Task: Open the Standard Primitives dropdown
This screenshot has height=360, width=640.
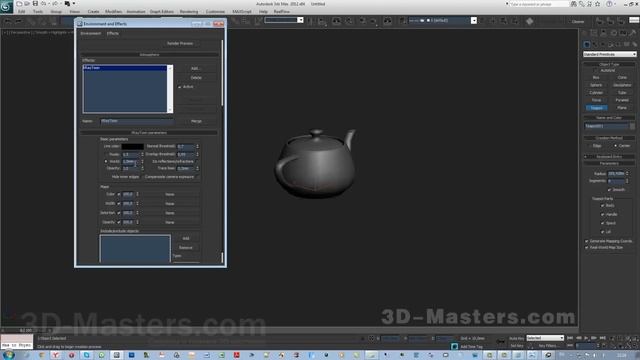Action: point(610,54)
